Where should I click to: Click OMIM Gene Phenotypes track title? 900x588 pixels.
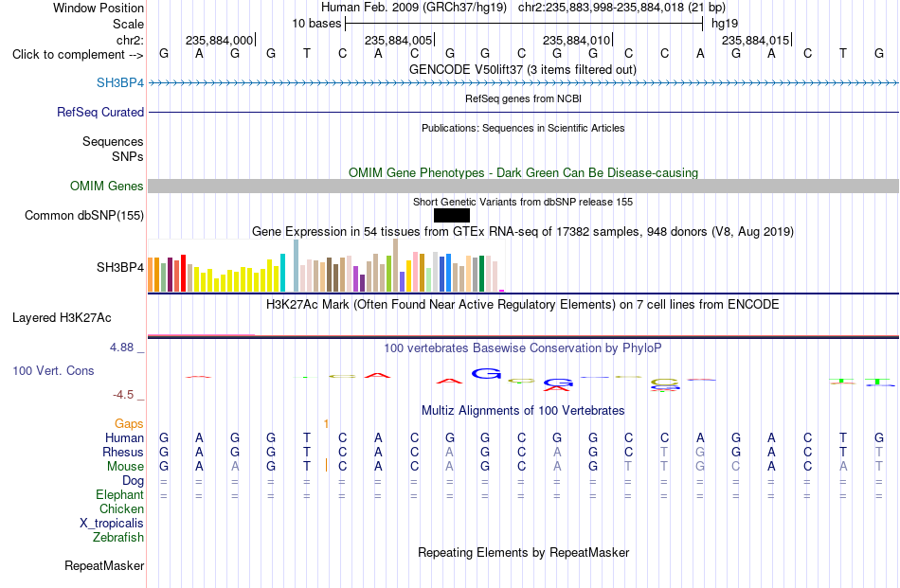point(524,172)
